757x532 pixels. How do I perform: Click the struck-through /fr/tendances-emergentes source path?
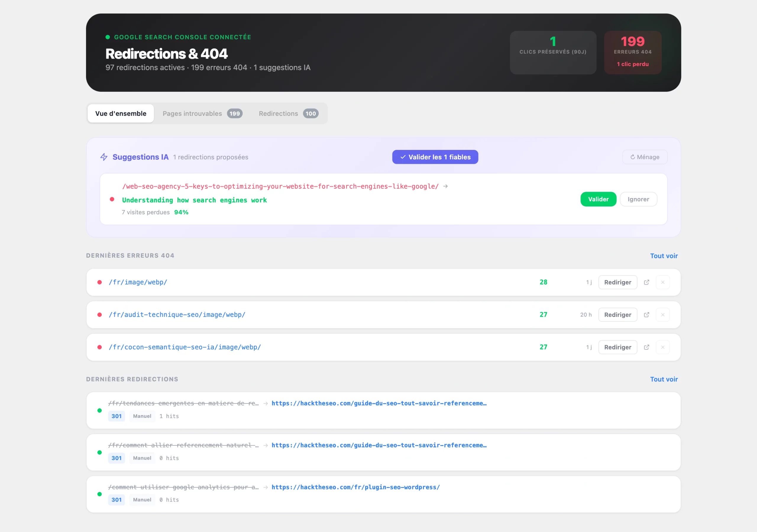[x=183, y=403]
